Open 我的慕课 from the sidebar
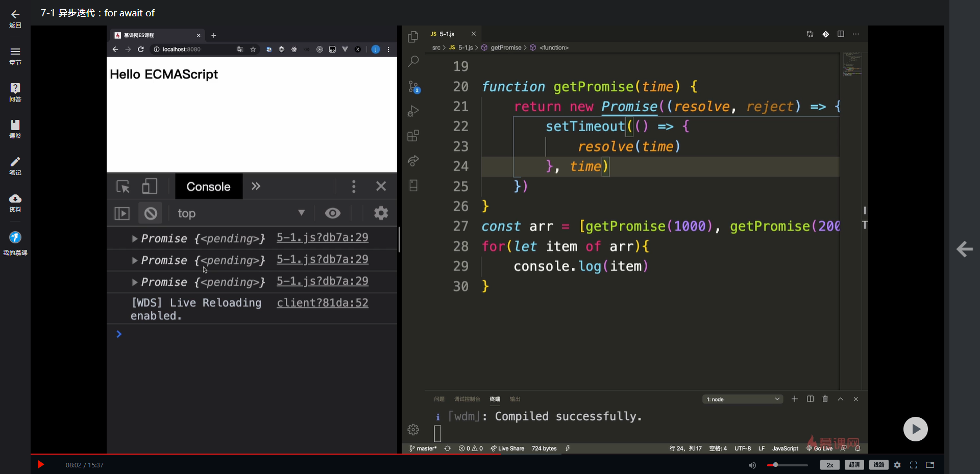 15,243
